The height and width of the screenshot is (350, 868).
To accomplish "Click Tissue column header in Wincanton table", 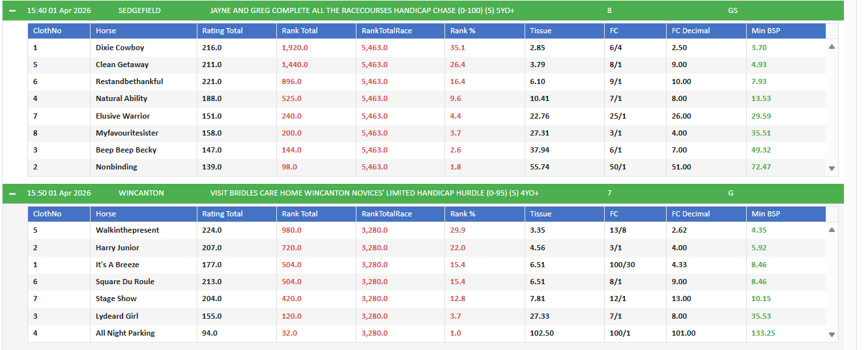I will [x=540, y=214].
